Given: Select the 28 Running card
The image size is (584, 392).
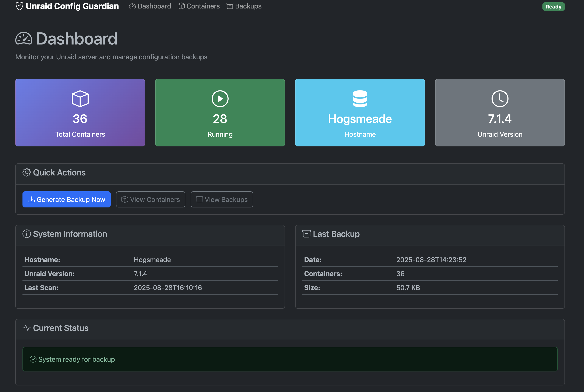Looking at the screenshot, I should click(220, 113).
